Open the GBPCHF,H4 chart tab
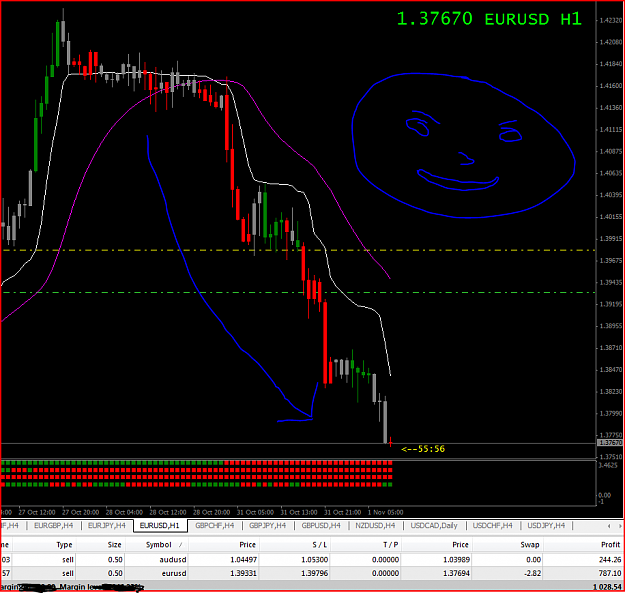This screenshot has width=625, height=593. 214,526
